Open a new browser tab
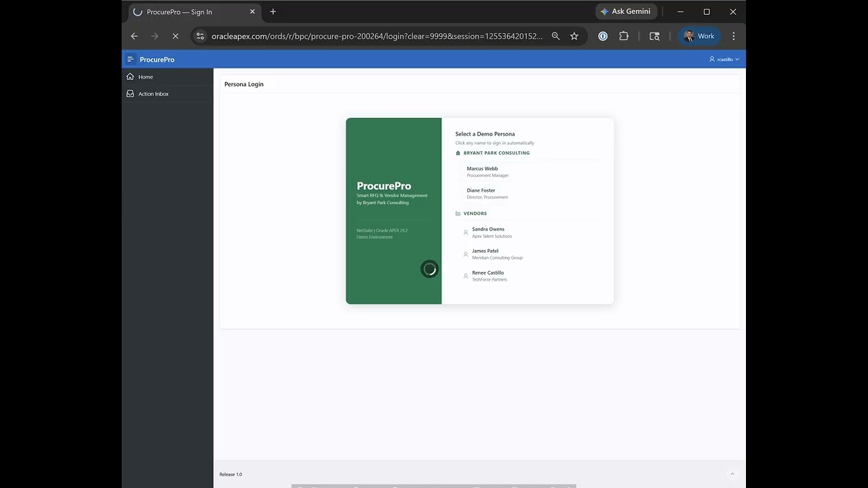 click(x=273, y=12)
